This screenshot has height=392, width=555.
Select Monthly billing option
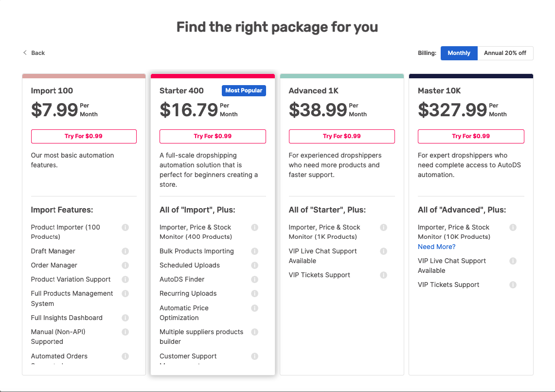459,53
